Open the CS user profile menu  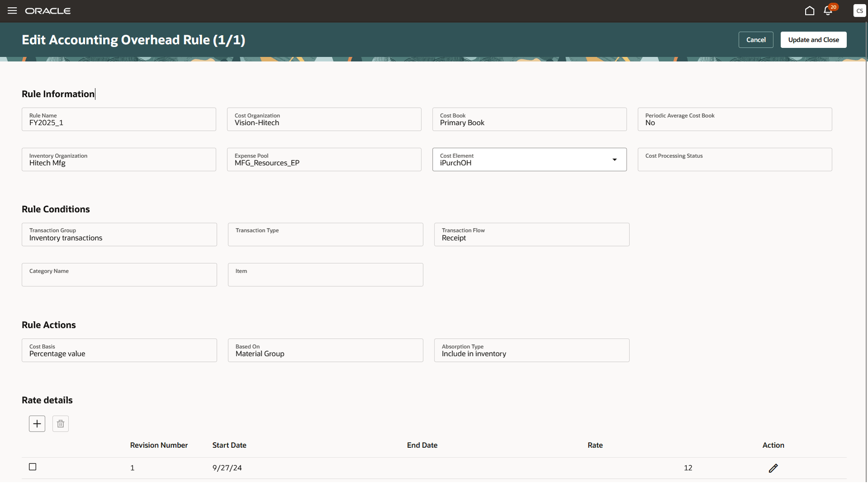[x=859, y=10]
